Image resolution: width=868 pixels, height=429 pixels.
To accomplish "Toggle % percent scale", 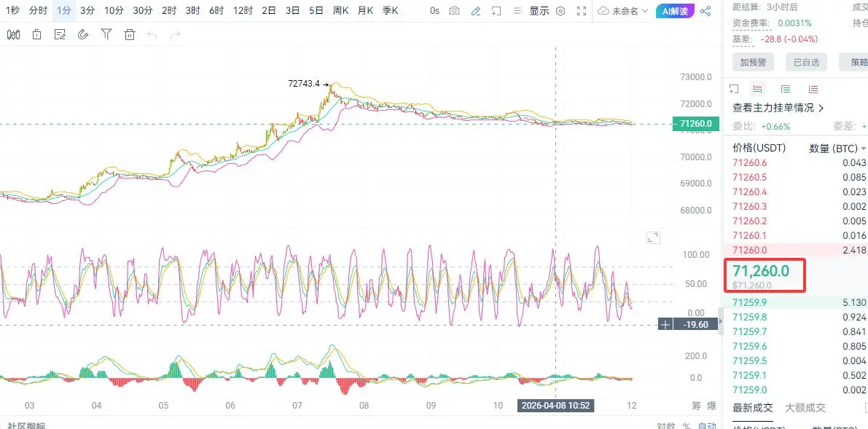I will click(x=687, y=425).
